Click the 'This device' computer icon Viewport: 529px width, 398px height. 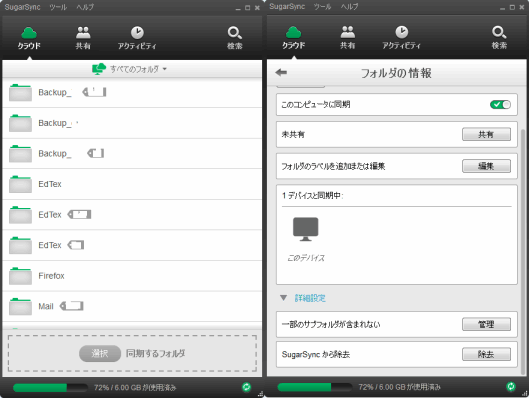[306, 229]
